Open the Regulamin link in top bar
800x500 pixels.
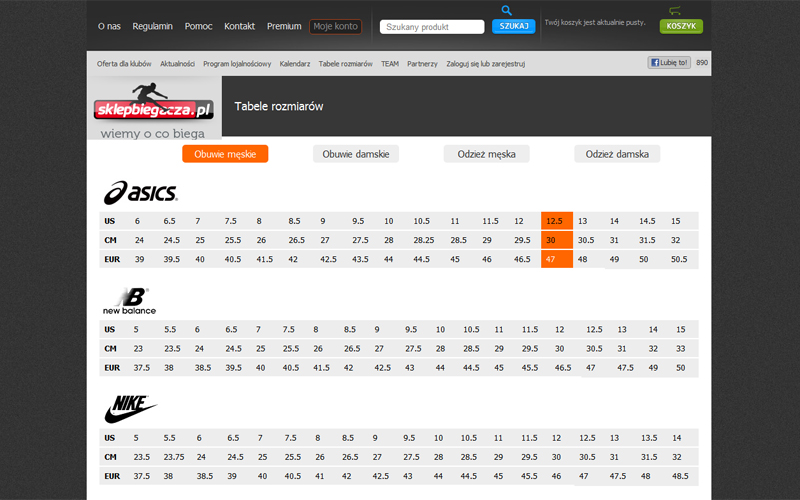point(153,27)
